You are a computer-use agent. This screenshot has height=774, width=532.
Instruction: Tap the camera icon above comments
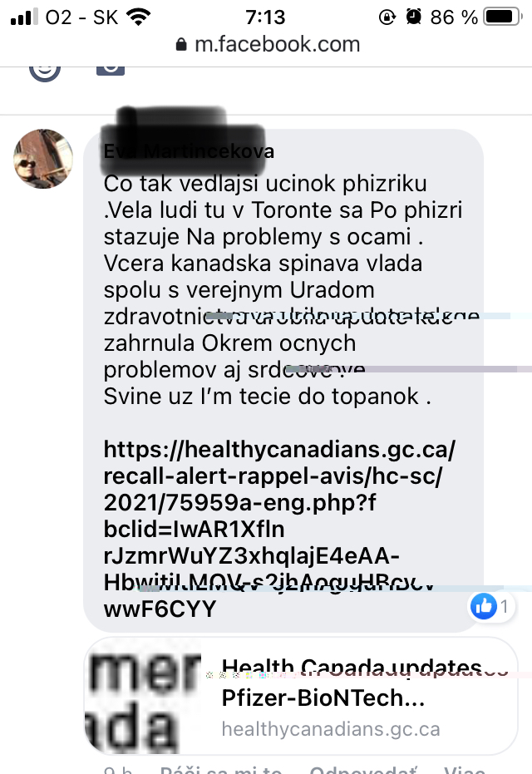110,71
